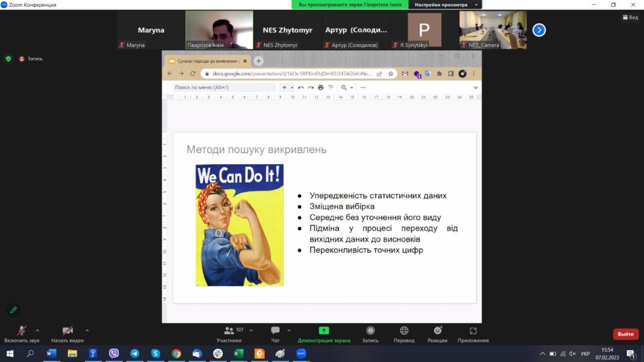Image resolution: width=644 pixels, height=362 pixels.
Task: Select the NES_Camera video tile
Action: click(x=493, y=30)
